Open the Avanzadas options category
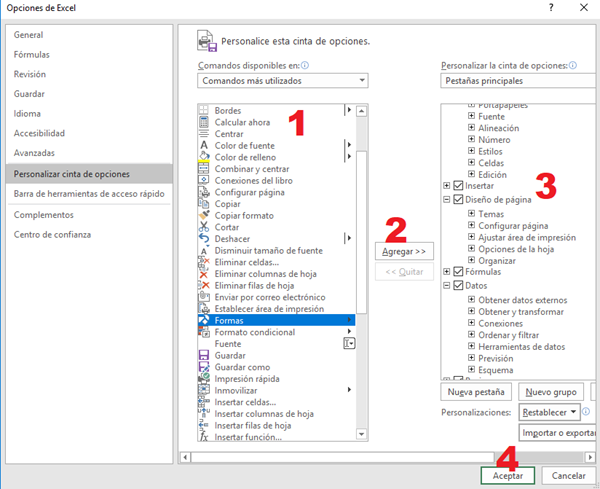The height and width of the screenshot is (489, 600). click(x=89, y=153)
